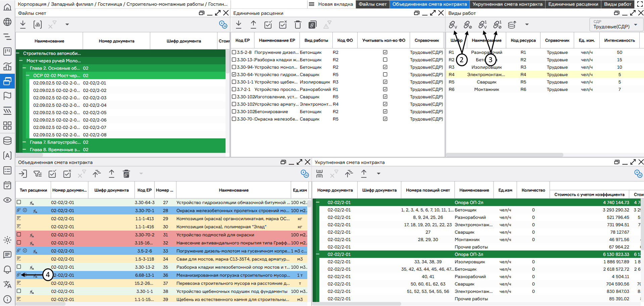Open the СДР Трудовые(СДР) dropdown

[x=616, y=25]
